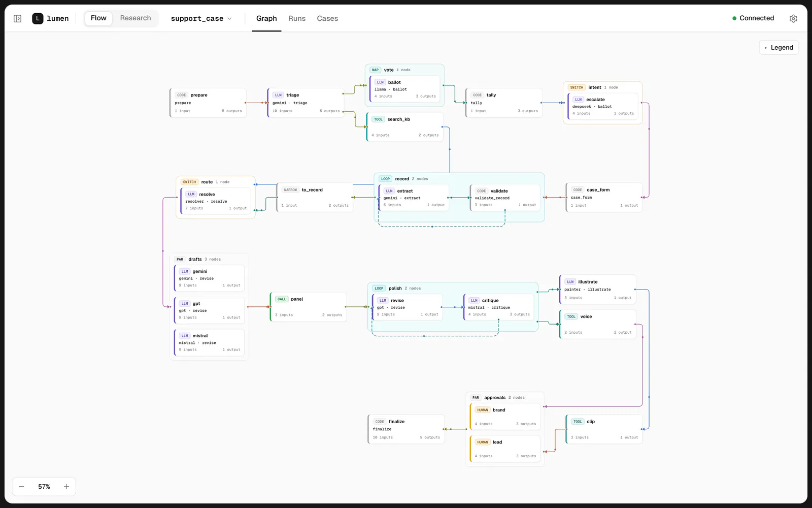Screen dimensions: 812x508
Task: Zoom out with the minus icon
Action: [x=21, y=487]
